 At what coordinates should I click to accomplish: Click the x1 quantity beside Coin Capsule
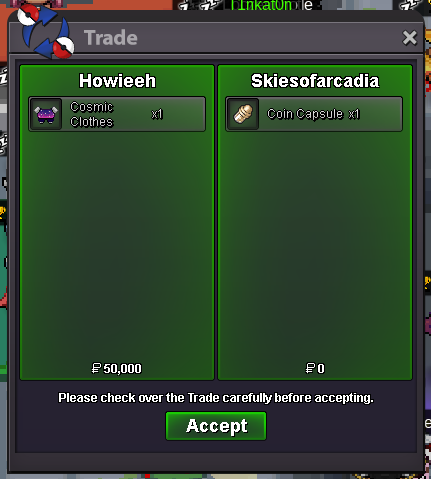(354, 114)
